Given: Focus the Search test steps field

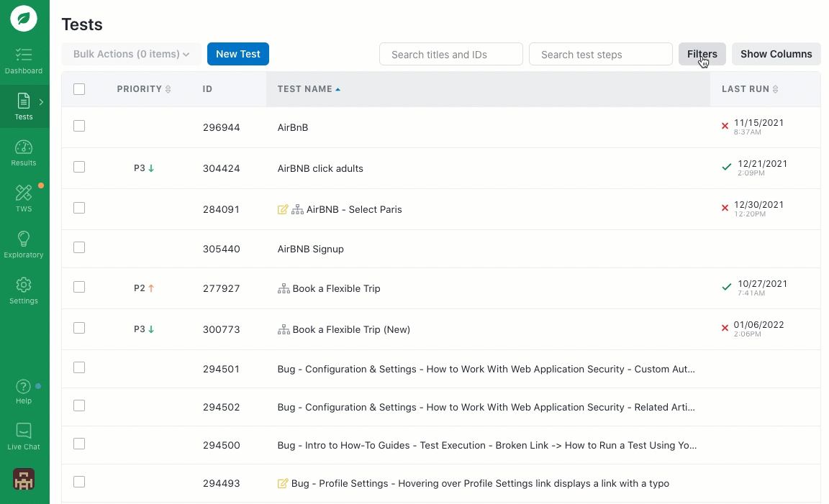Looking at the screenshot, I should coord(601,54).
